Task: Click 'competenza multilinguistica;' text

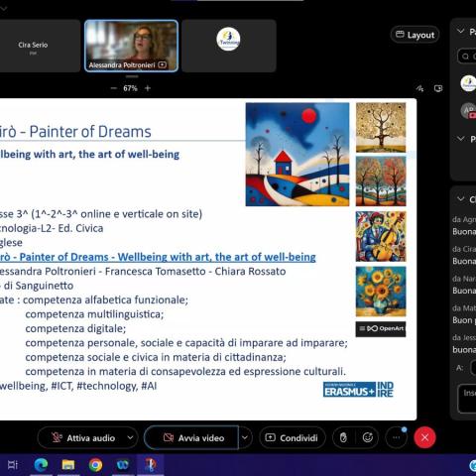Action: click(94, 314)
